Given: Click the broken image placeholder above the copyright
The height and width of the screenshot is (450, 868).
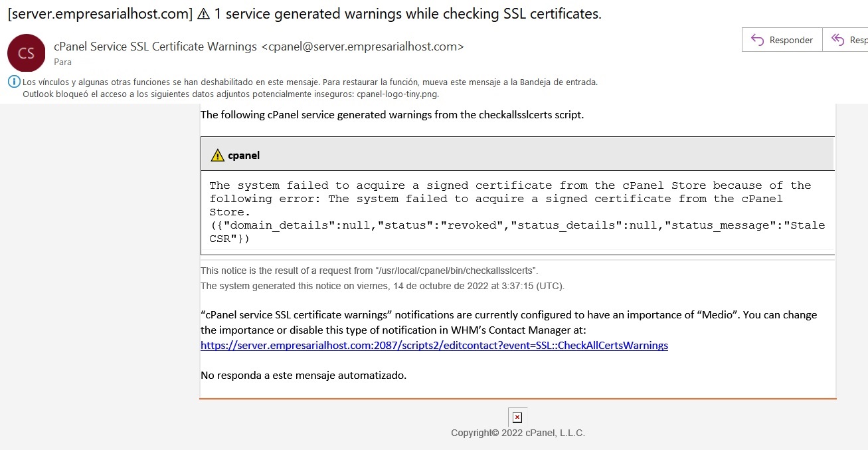Looking at the screenshot, I should 517,416.
